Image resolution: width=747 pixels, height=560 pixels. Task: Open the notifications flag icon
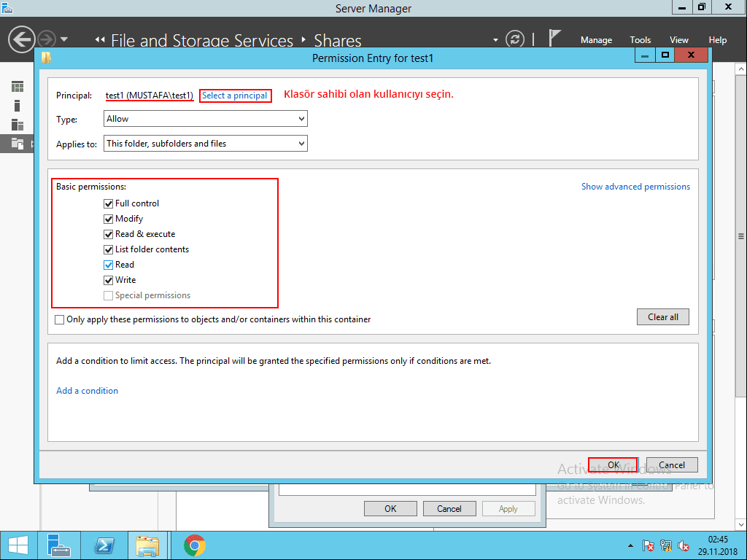click(x=554, y=38)
